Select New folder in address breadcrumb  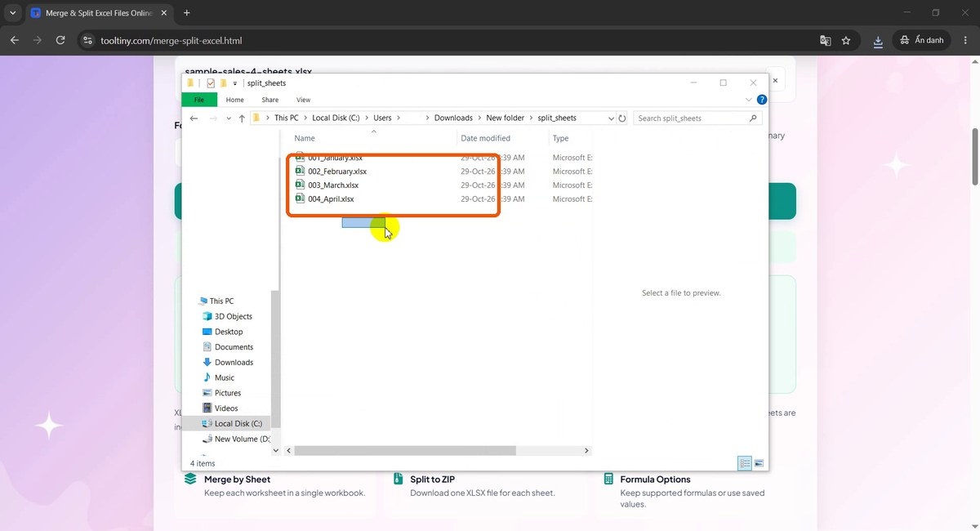[506, 118]
